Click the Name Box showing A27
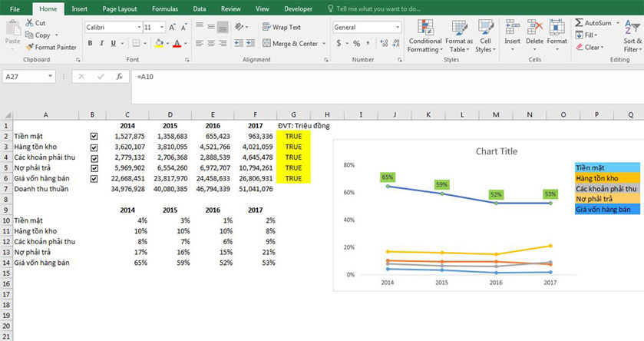The width and height of the screenshot is (644, 341). [x=28, y=76]
